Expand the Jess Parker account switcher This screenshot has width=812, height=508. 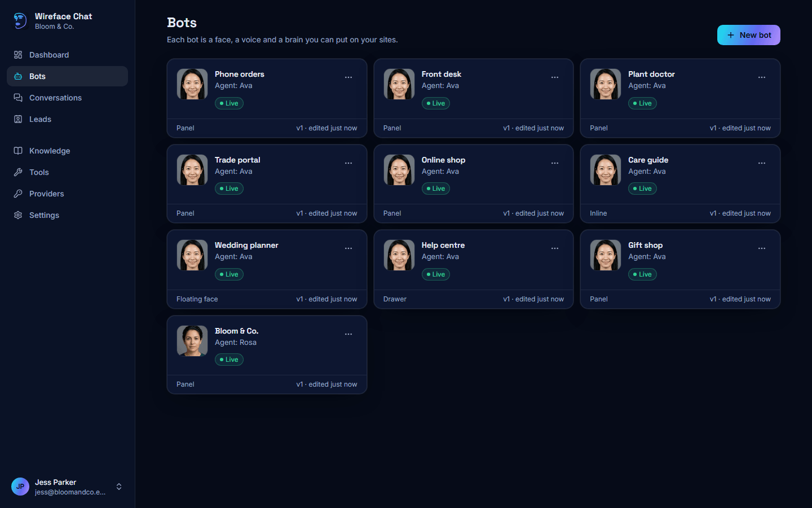click(x=119, y=487)
